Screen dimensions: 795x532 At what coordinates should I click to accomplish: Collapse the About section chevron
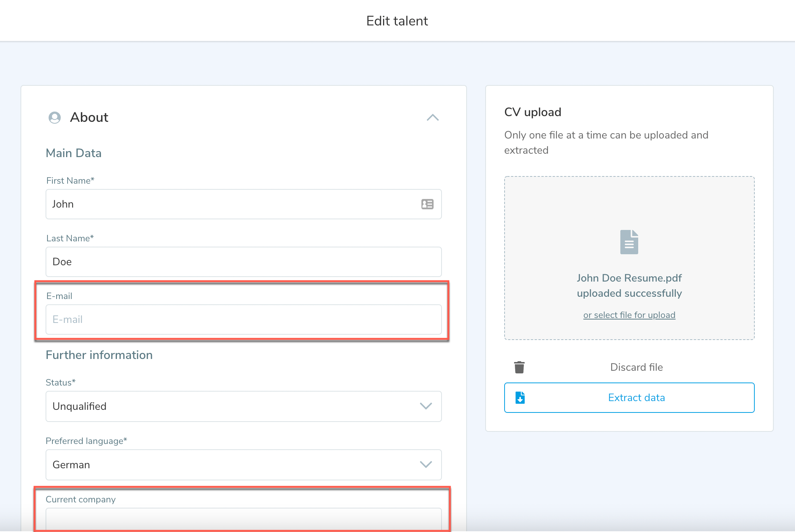[x=432, y=118]
